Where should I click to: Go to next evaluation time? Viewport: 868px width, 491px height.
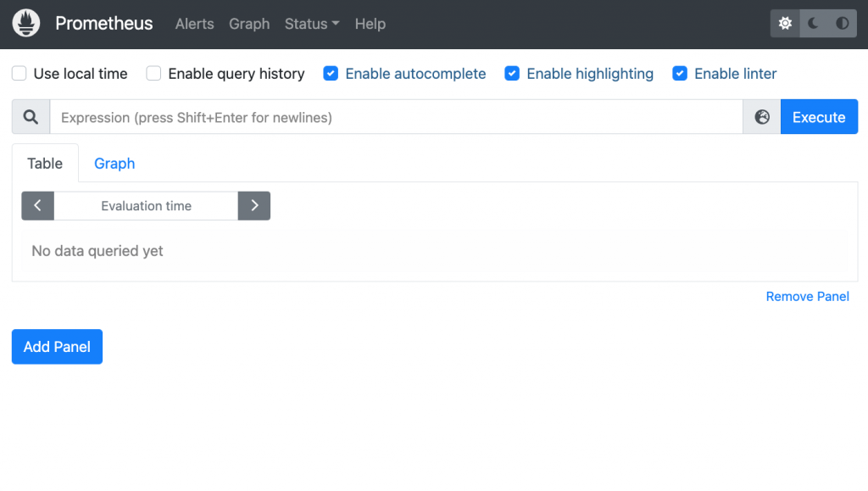pyautogui.click(x=254, y=206)
